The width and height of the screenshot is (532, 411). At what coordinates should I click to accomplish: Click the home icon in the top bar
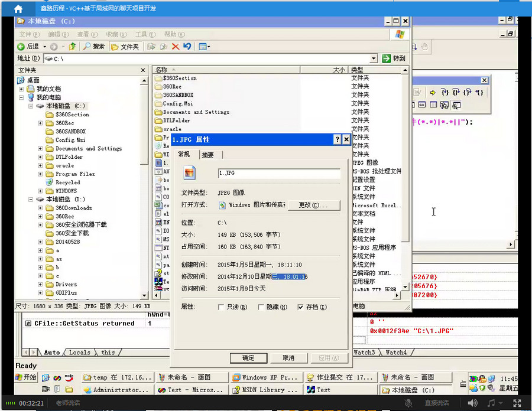[18, 9]
